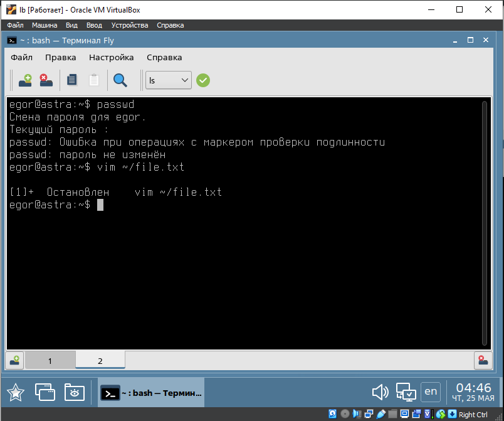Click the display settings status icon
The image size is (504, 421).
(x=404, y=414)
